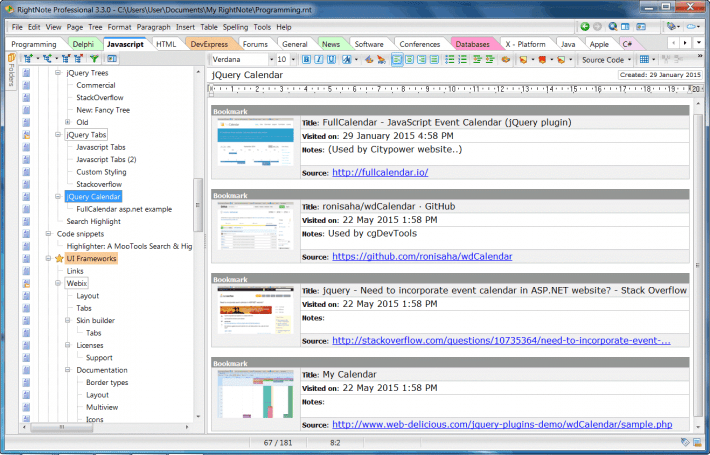Open the Tree menu
Viewport: 710px width, 455px height.
(x=95, y=27)
